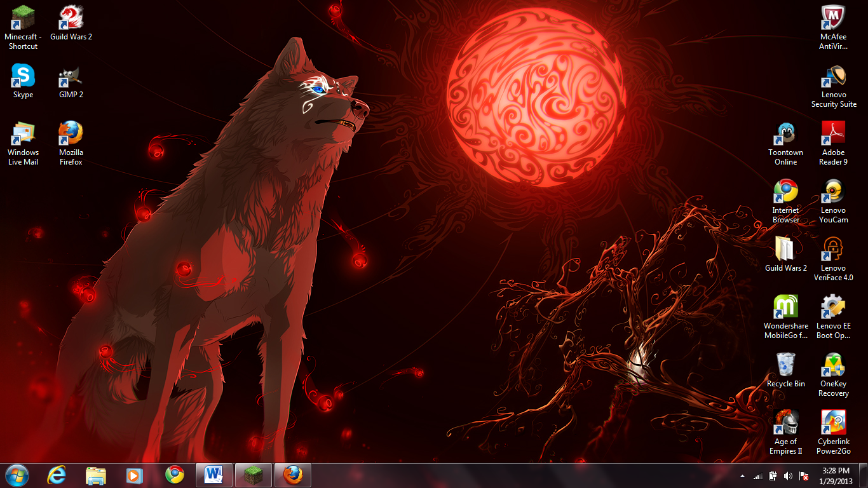
Task: Select the Wondershare MobileGo icon
Action: coord(785,308)
